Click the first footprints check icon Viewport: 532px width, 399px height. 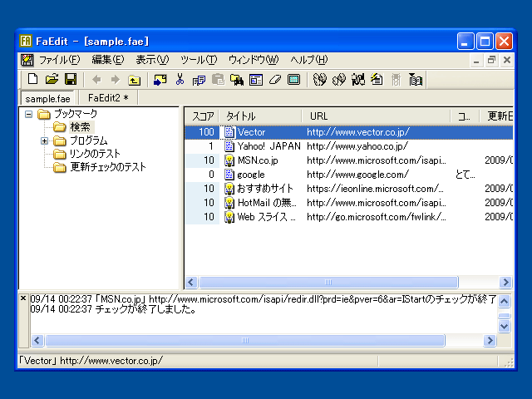319,80
